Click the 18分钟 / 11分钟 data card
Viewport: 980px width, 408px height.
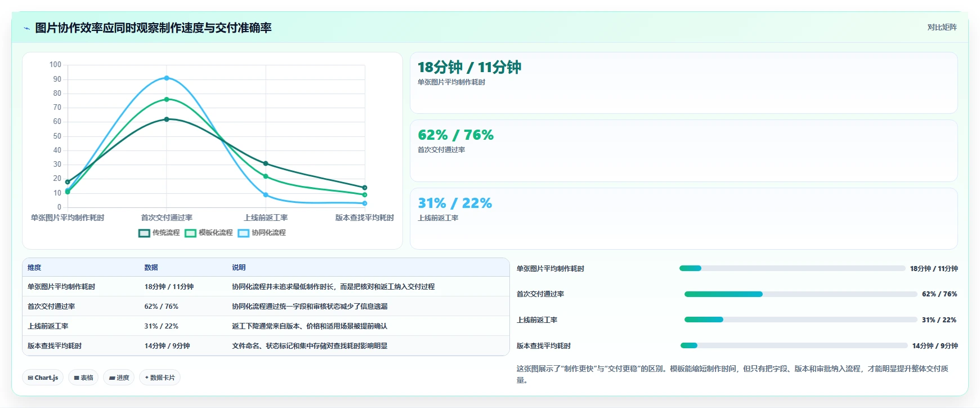(683, 83)
